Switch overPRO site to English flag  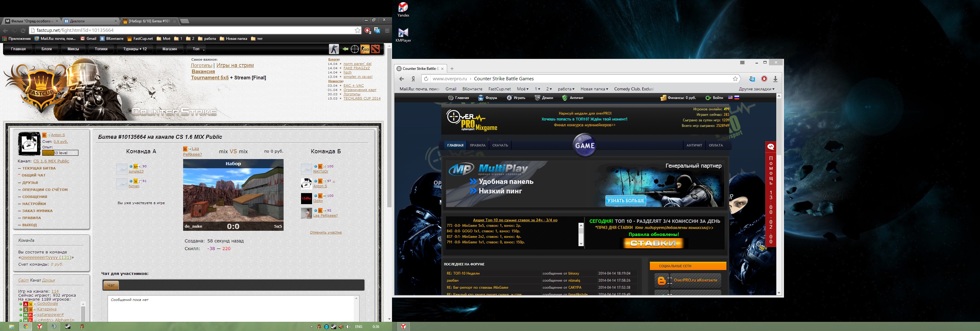[730, 97]
